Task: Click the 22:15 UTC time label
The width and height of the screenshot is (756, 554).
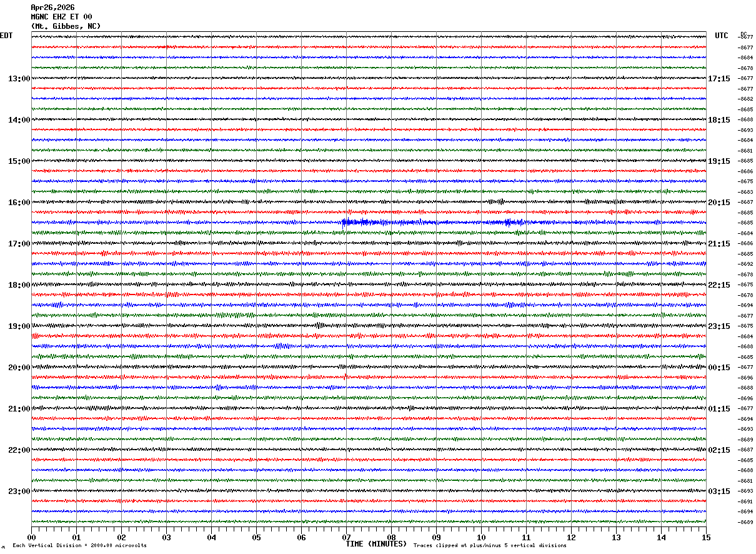Action: (x=719, y=285)
